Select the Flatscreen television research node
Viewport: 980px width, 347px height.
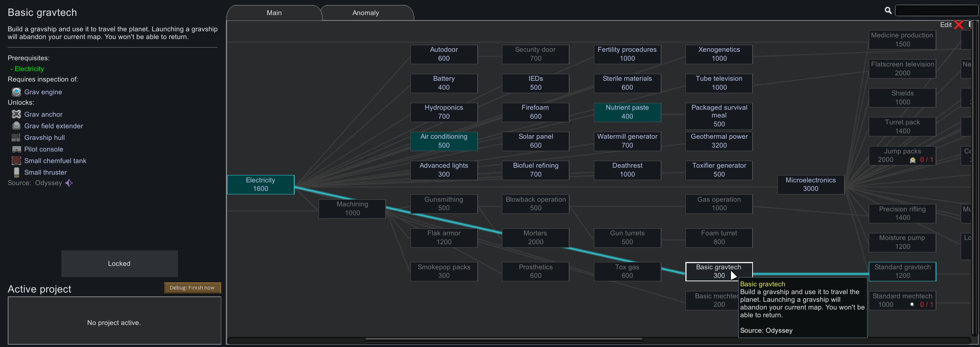point(902,69)
